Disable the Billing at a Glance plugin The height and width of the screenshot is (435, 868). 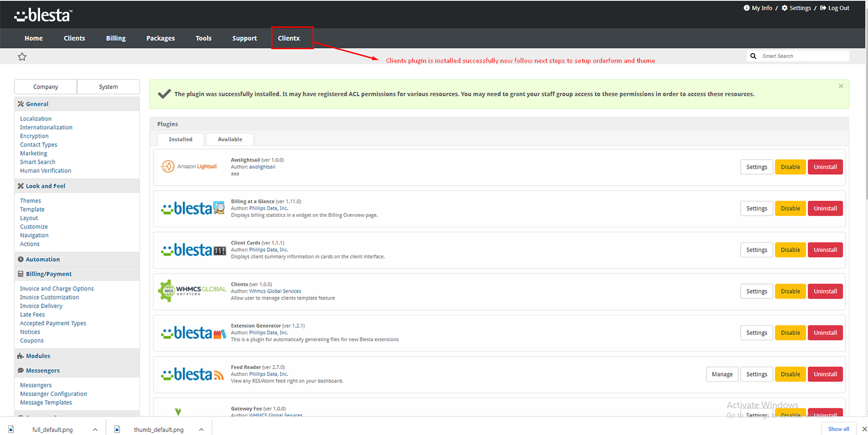[x=790, y=208]
